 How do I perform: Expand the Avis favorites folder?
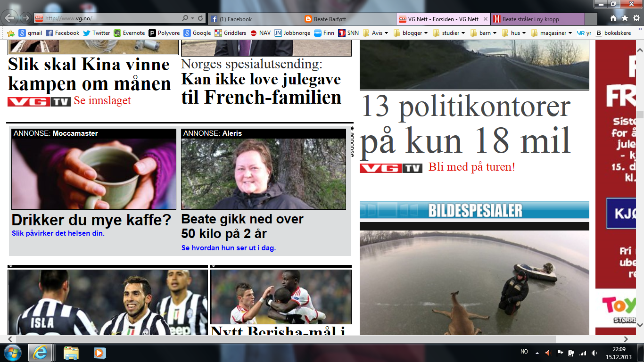point(376,33)
